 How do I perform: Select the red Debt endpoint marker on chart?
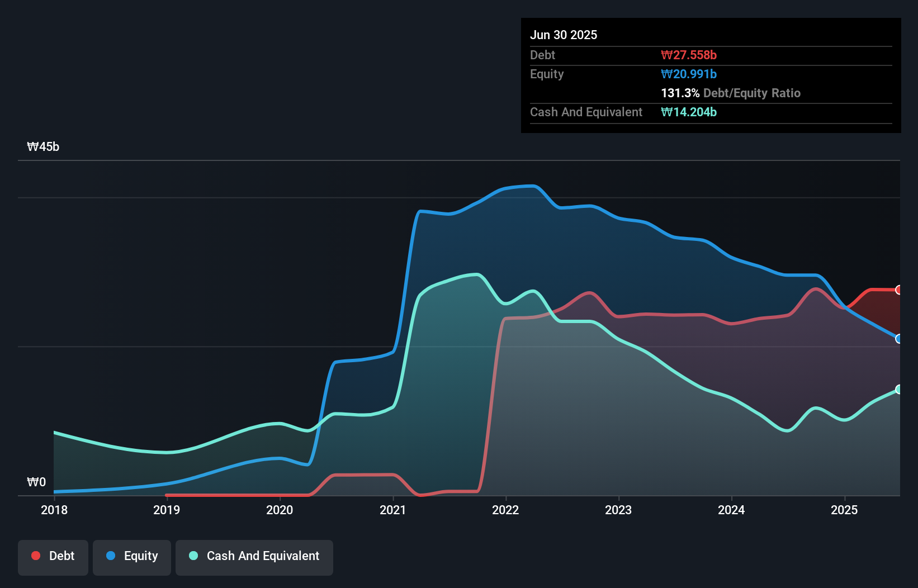[899, 290]
